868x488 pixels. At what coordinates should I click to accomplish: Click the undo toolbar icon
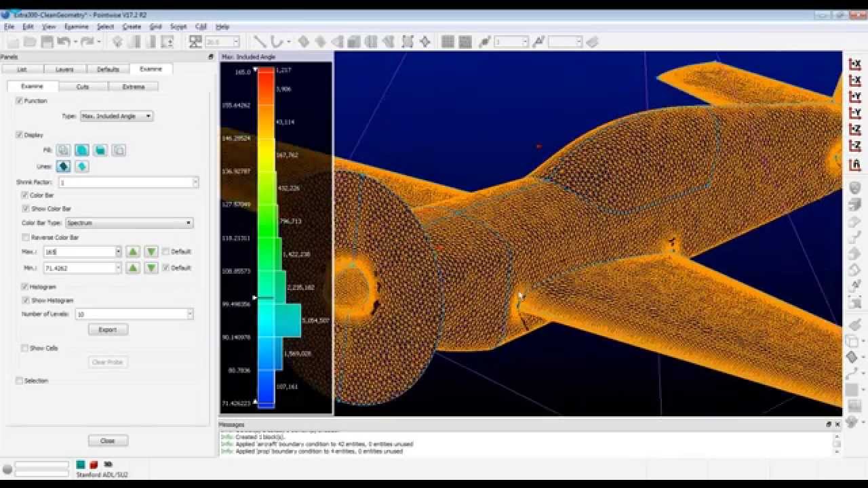point(64,42)
